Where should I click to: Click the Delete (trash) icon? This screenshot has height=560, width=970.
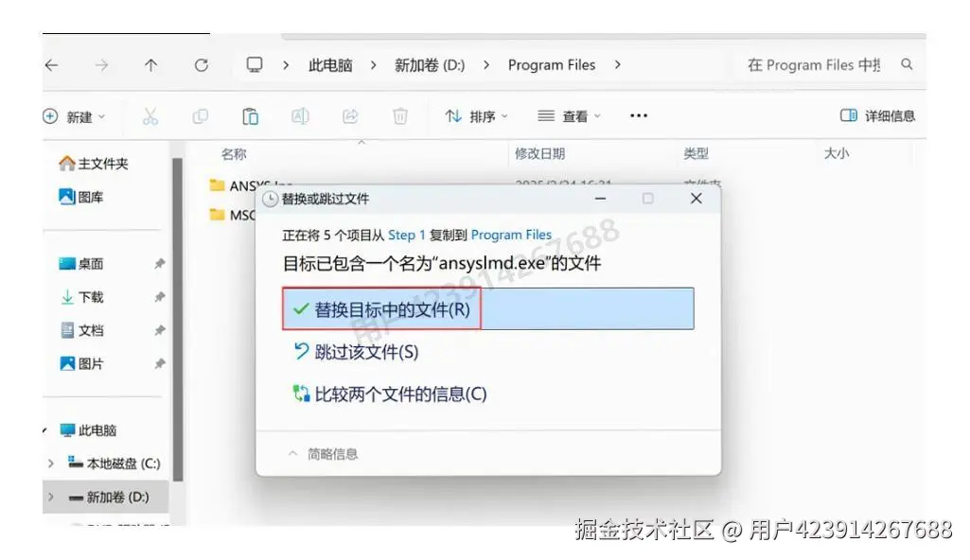400,115
